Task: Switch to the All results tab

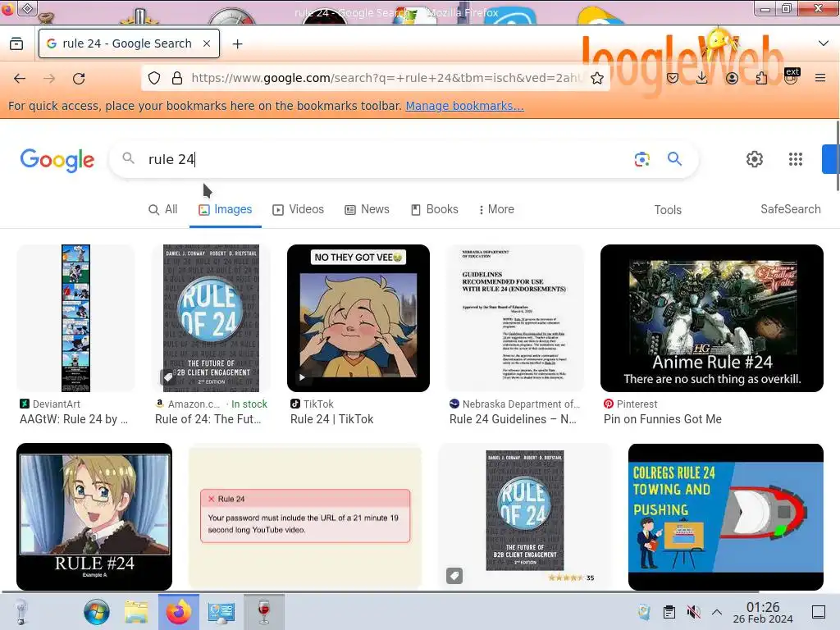Action: click(x=163, y=209)
